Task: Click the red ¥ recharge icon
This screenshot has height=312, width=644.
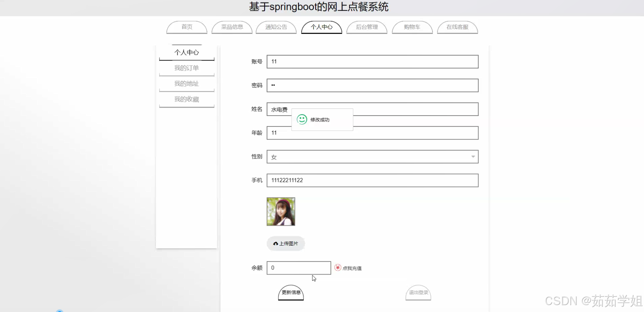Action: (x=338, y=267)
